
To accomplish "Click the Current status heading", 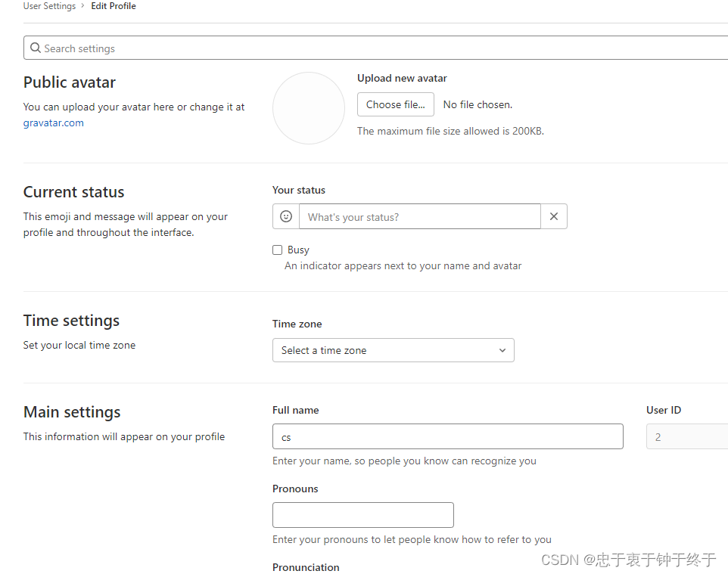I will coord(74,192).
